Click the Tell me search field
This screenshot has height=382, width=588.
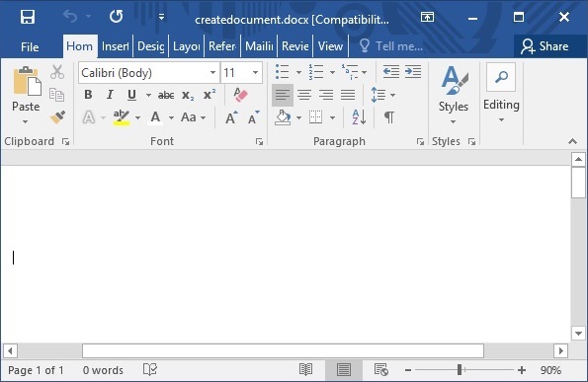tap(391, 46)
